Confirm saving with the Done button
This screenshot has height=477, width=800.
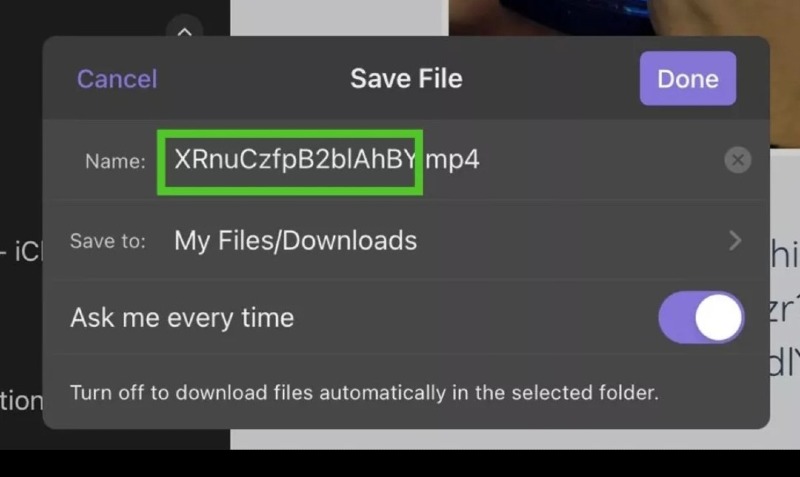[688, 79]
